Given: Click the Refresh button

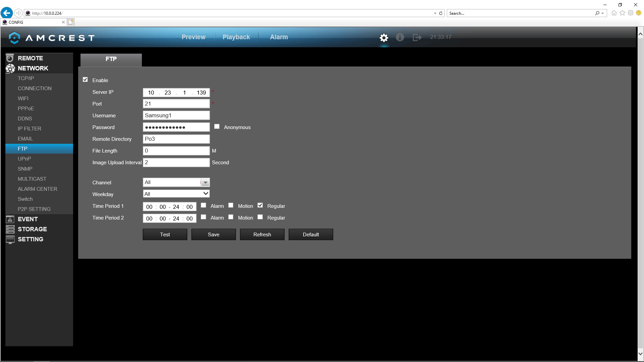Looking at the screenshot, I should coord(262,235).
